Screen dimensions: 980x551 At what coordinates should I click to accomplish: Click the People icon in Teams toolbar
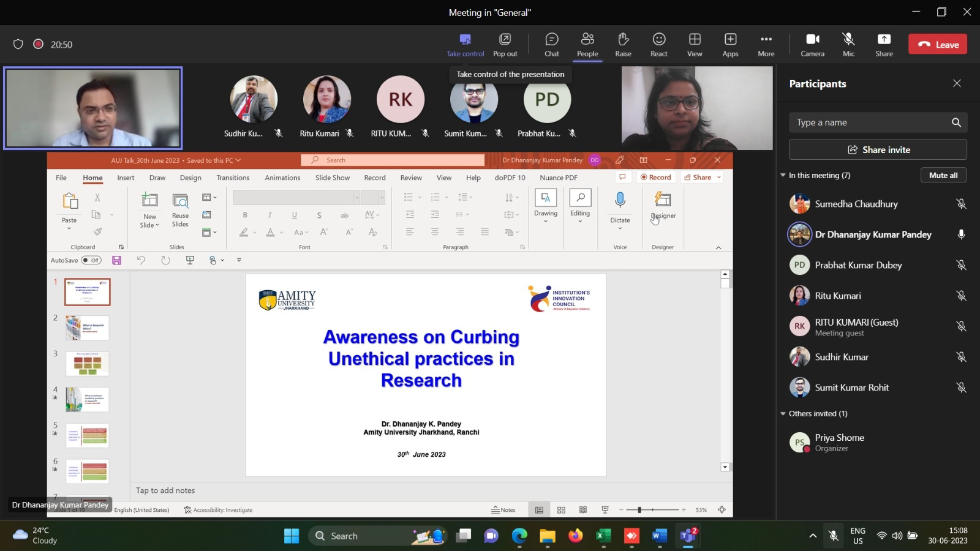click(587, 45)
